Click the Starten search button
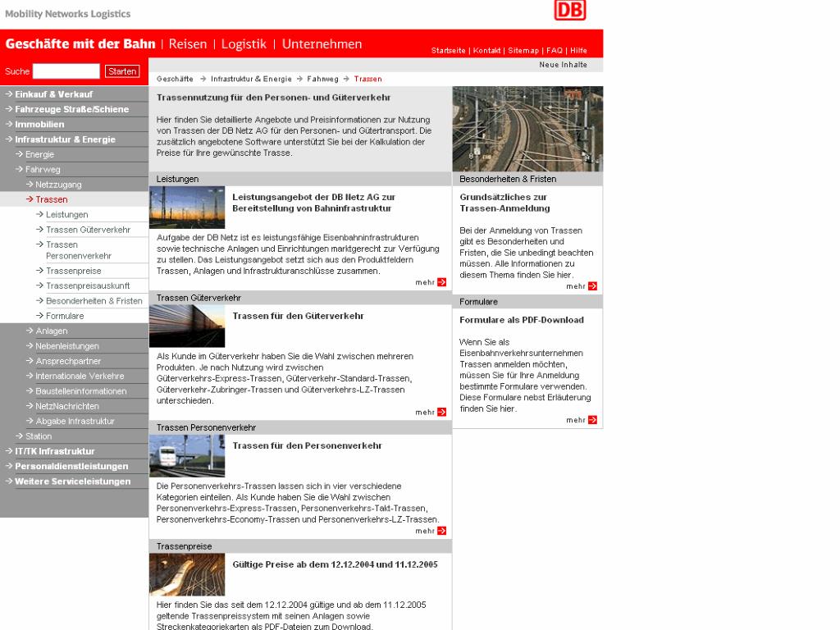The image size is (840, 630). click(122, 71)
